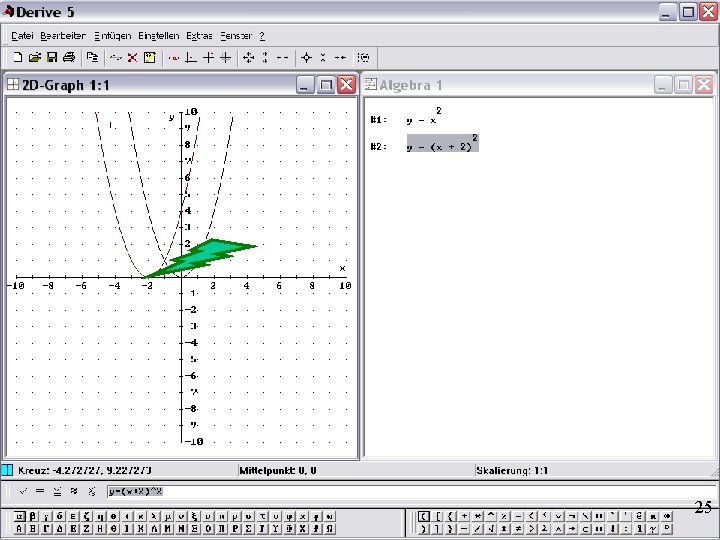Maximize the Algebra 1 window
The image size is (720, 540).
click(683, 85)
